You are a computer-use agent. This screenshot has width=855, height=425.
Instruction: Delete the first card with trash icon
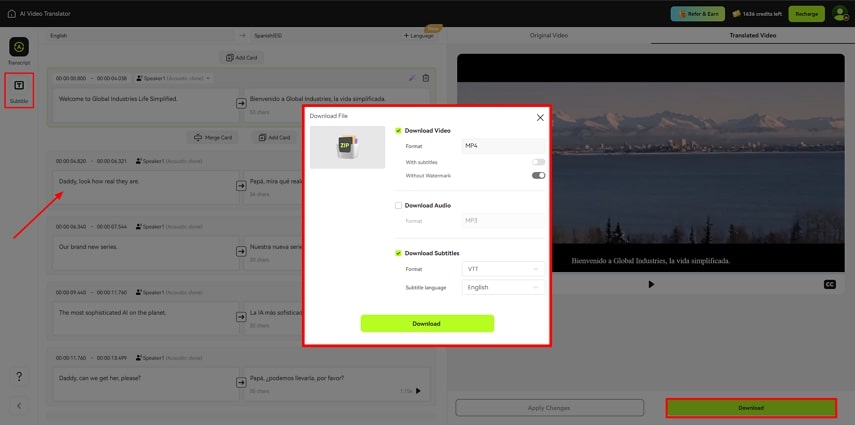point(426,78)
